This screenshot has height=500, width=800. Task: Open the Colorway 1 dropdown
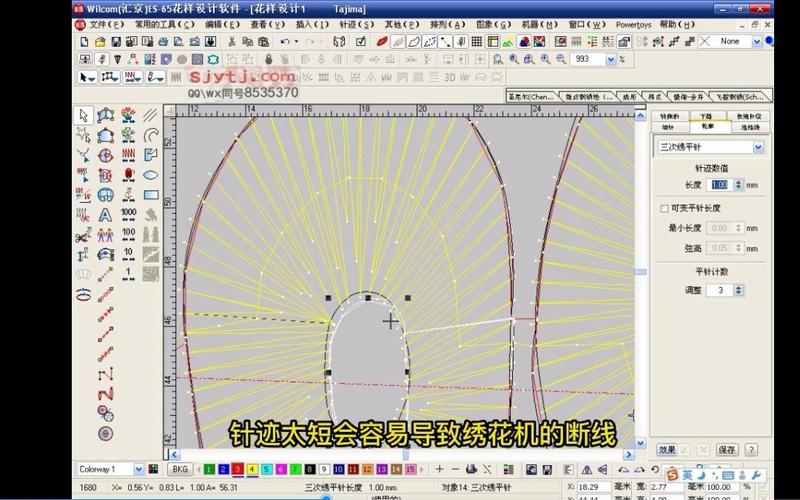pyautogui.click(x=139, y=469)
